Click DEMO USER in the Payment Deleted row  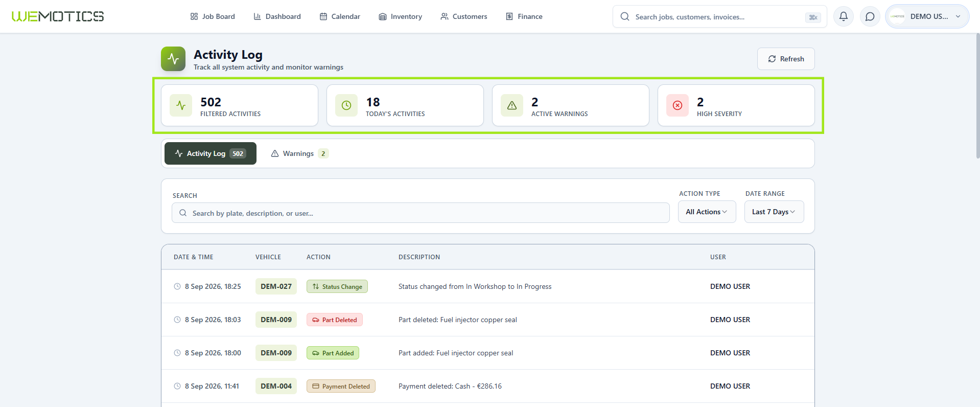[x=730, y=386]
